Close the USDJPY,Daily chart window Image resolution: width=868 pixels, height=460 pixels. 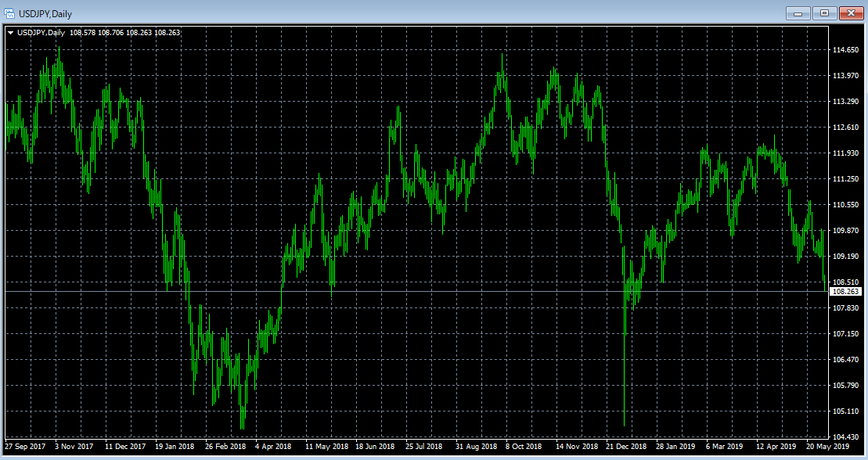pyautogui.click(x=852, y=13)
